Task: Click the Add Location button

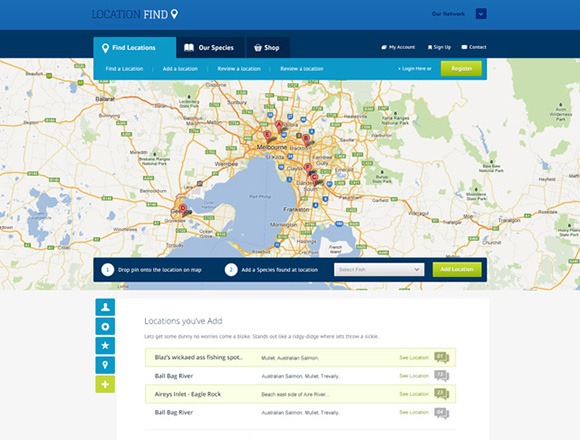Action: tap(457, 270)
